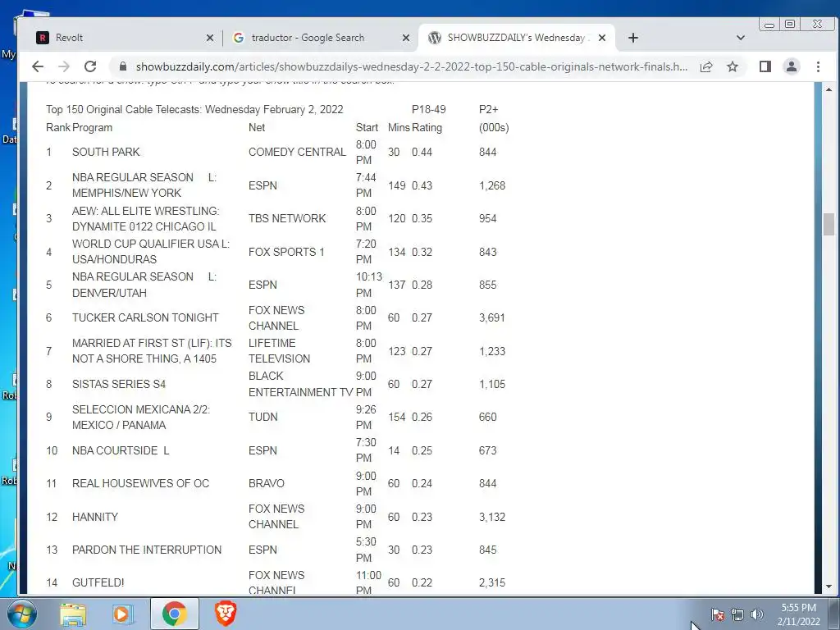
Task: Click the 0.44 rating value
Action: pyautogui.click(x=422, y=152)
